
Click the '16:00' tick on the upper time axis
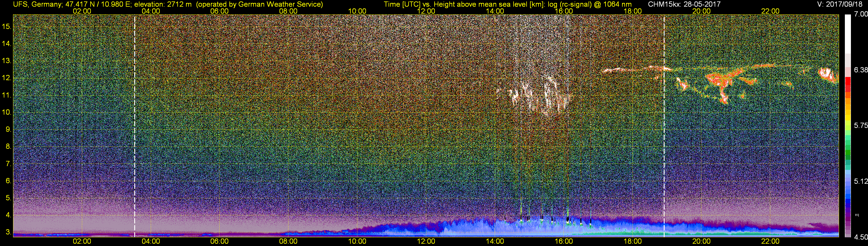564,11
